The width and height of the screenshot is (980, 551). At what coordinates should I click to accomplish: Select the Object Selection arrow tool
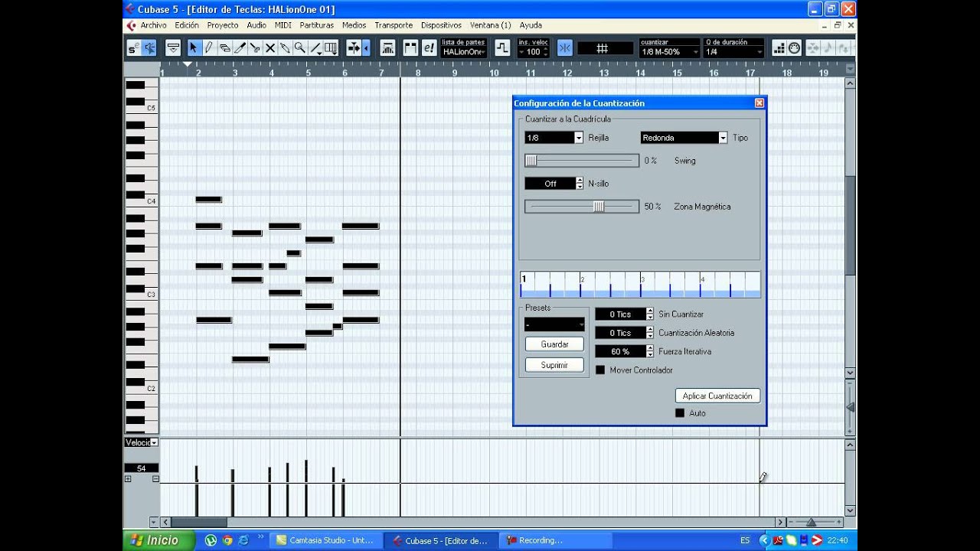point(193,47)
